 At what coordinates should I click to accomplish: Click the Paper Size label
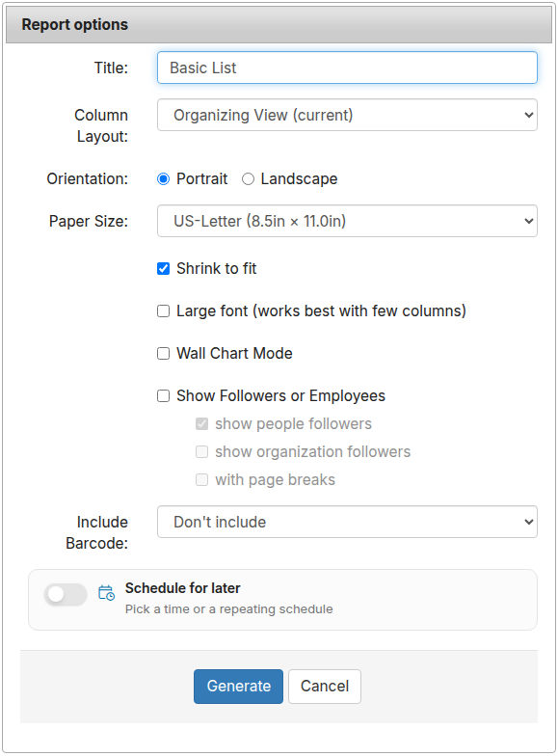point(89,222)
